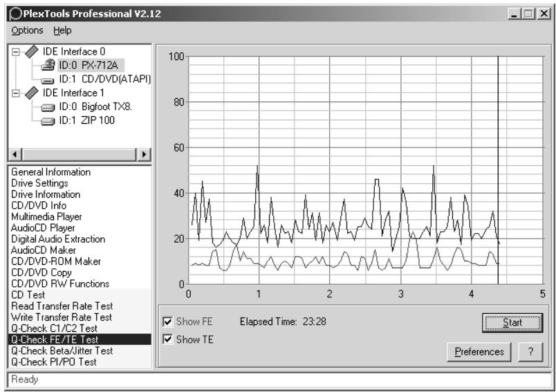Select IDE Interface 0 label
This screenshot has width=556, height=392.
click(x=74, y=52)
